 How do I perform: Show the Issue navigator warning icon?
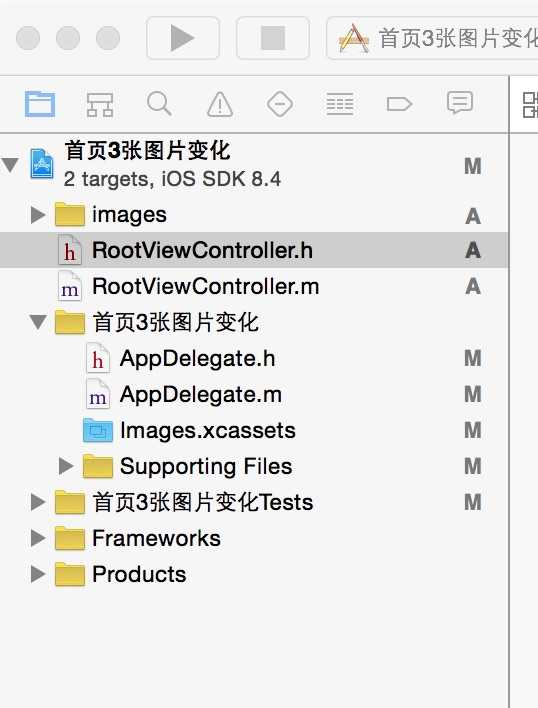(220, 104)
